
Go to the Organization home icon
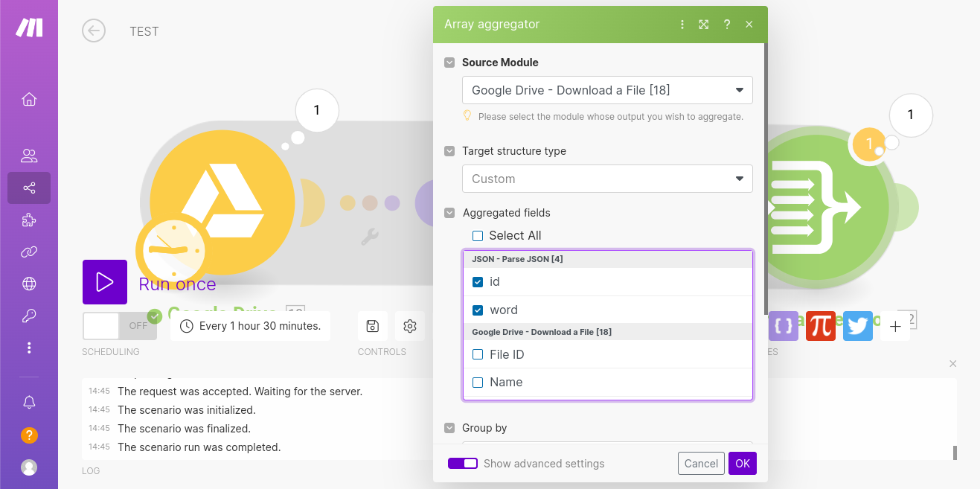tap(29, 100)
